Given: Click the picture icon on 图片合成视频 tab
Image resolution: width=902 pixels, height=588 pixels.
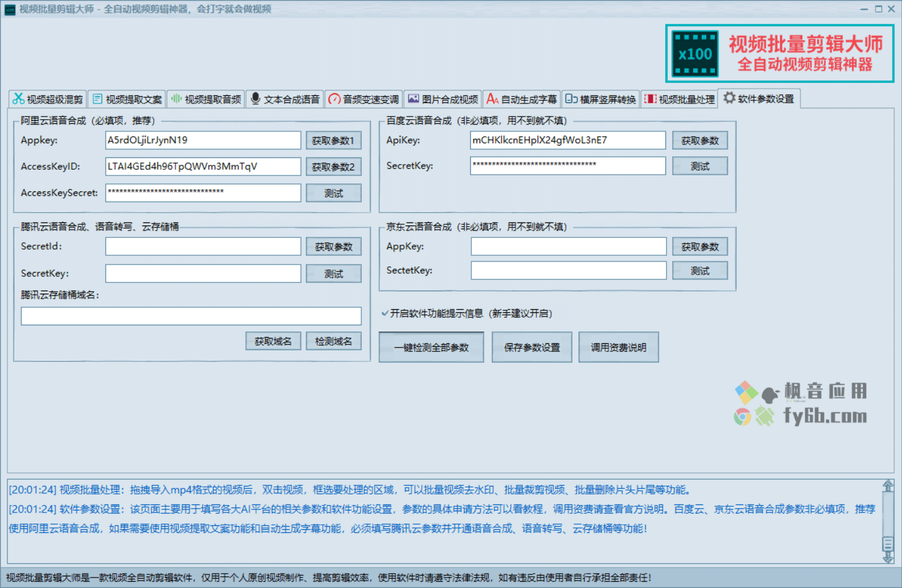Looking at the screenshot, I should 413,99.
